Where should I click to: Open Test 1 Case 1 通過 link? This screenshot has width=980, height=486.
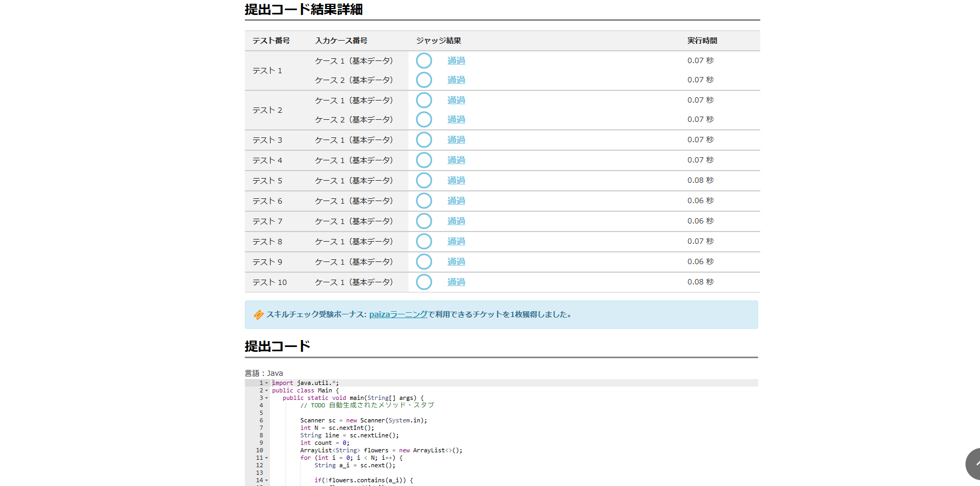[456, 61]
